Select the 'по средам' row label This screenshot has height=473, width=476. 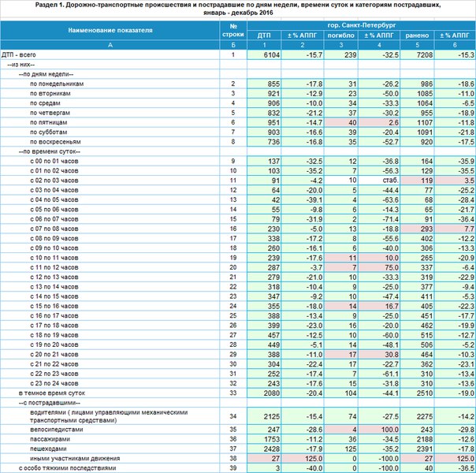pyautogui.click(x=45, y=103)
